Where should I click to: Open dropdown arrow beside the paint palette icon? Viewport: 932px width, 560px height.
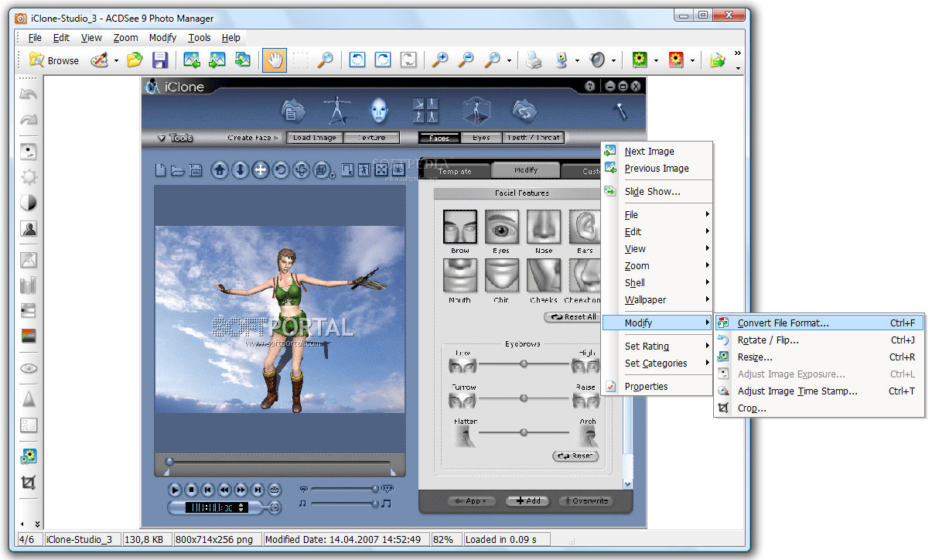coord(117,61)
